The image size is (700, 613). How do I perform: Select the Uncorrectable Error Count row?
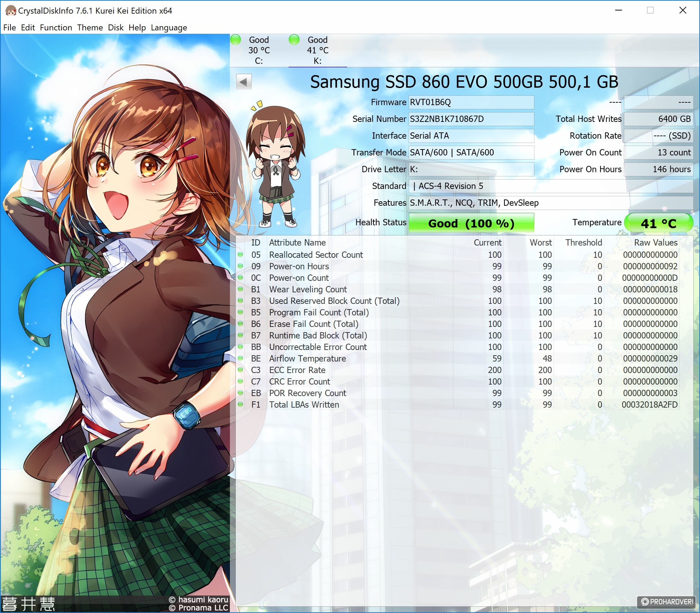tap(458, 347)
